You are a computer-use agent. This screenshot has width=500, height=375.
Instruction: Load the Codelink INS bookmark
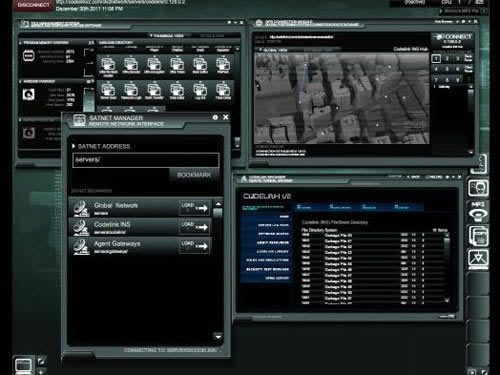click(195, 227)
